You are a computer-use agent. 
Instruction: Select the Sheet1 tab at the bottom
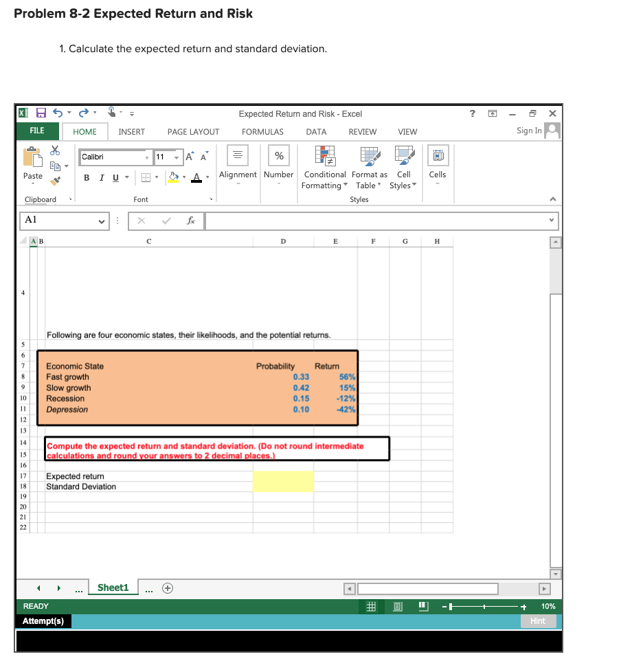[113, 587]
